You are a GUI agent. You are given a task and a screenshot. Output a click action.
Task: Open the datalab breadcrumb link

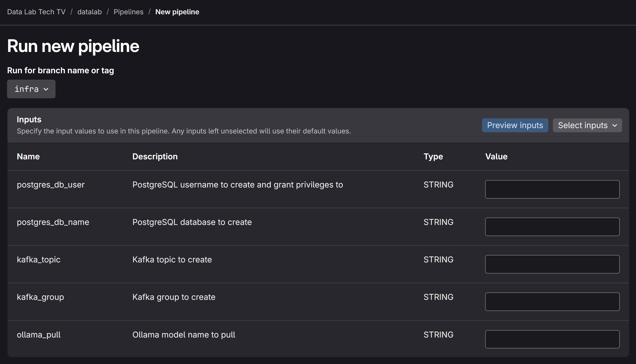89,12
